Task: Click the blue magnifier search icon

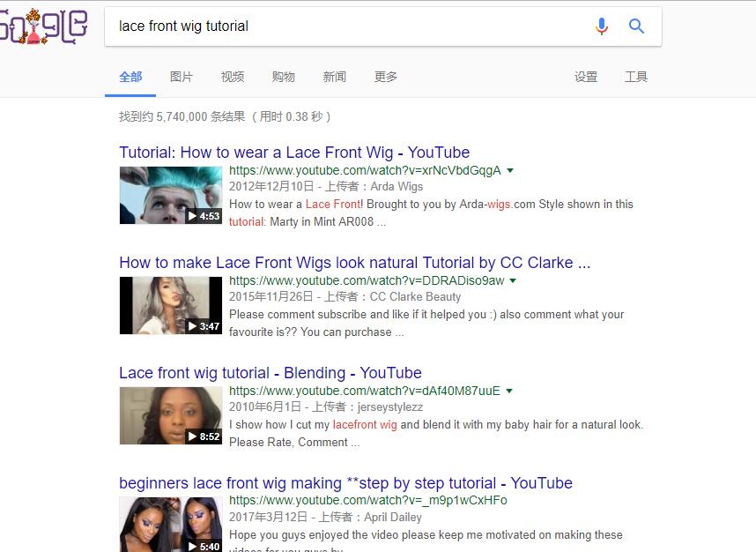Action: coord(636,26)
